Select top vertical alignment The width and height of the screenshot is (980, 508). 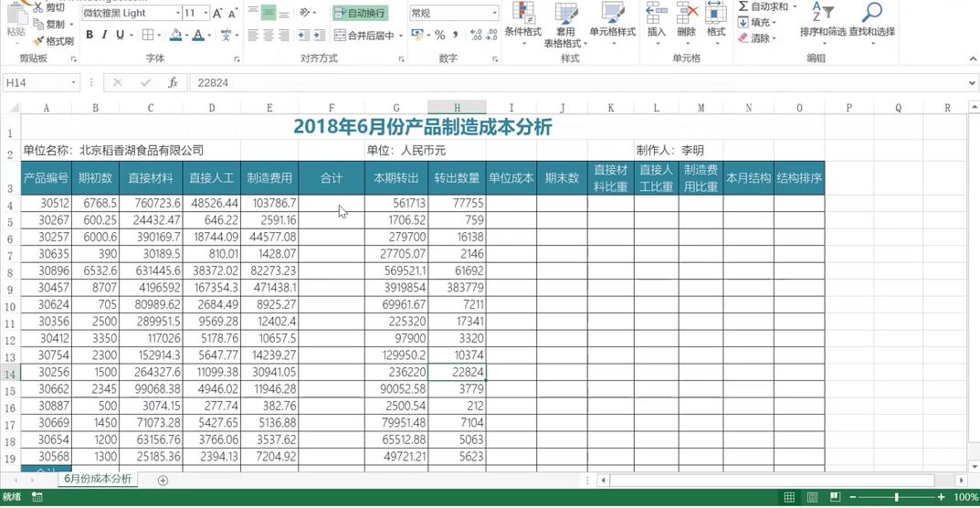click(x=252, y=13)
